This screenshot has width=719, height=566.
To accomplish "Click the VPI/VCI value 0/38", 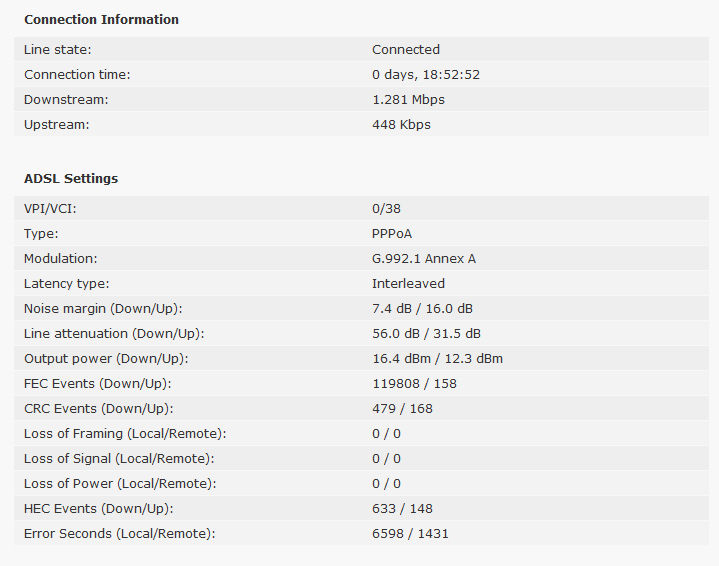I will click(x=386, y=209).
